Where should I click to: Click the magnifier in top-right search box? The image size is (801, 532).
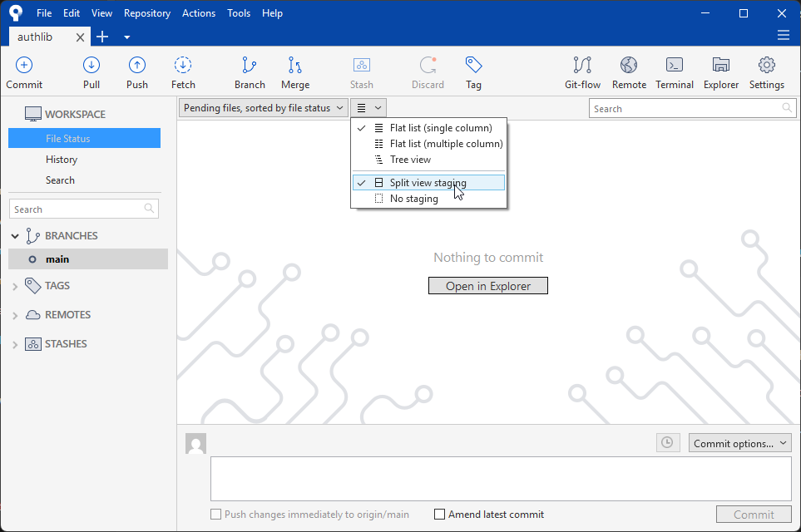[787, 108]
